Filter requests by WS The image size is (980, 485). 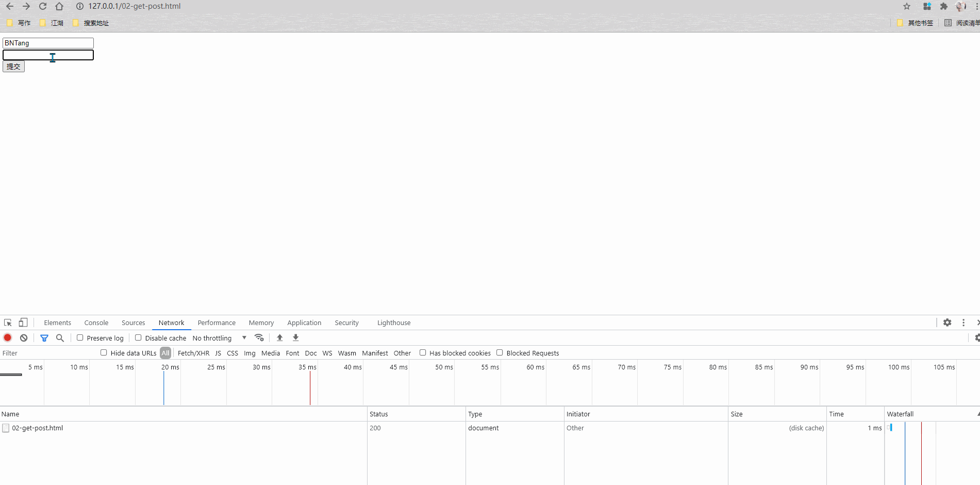tap(327, 353)
